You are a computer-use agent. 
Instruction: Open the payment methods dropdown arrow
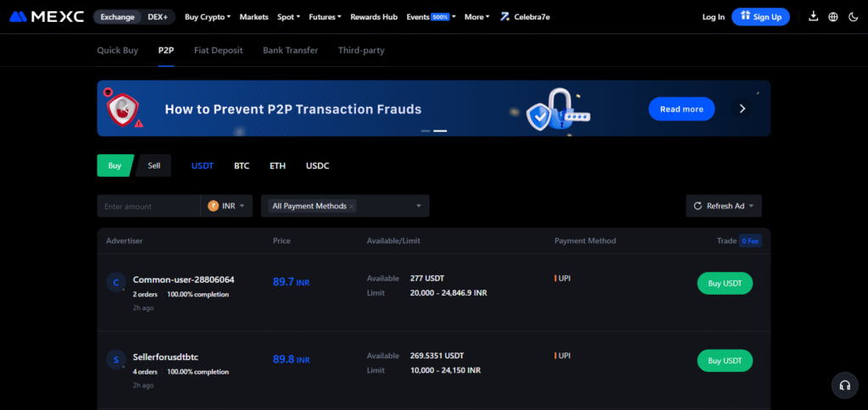[419, 206]
